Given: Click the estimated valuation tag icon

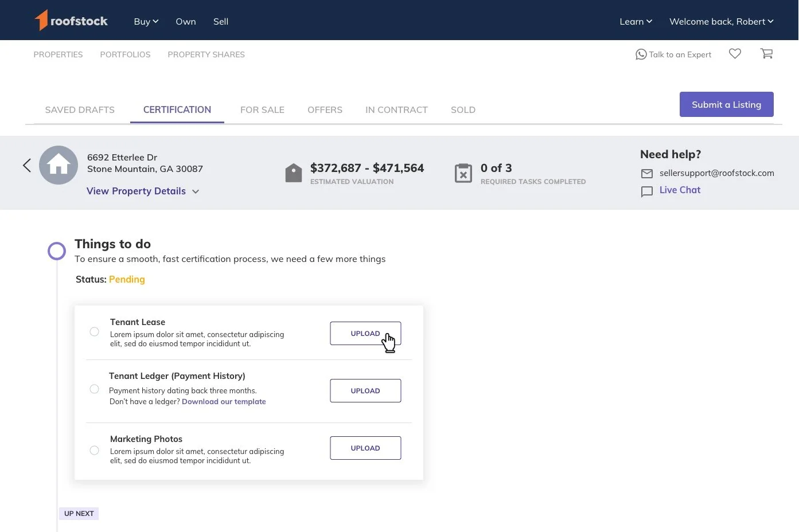Looking at the screenshot, I should (294, 173).
